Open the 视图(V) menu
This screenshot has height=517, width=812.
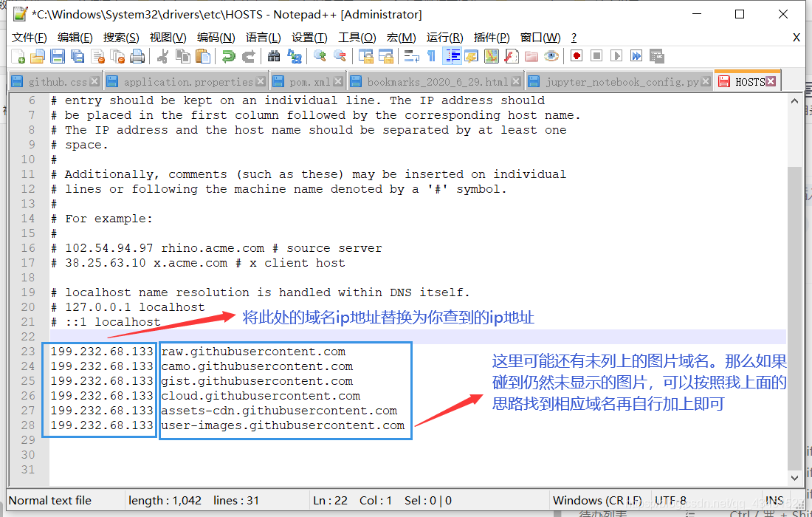[168, 38]
